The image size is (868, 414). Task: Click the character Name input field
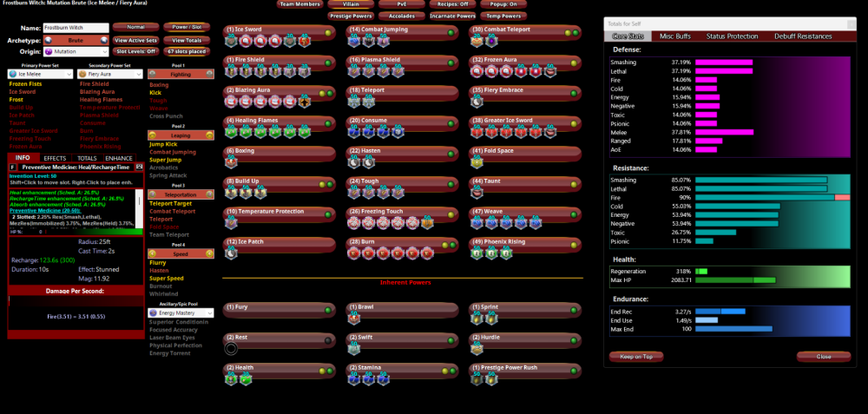75,28
